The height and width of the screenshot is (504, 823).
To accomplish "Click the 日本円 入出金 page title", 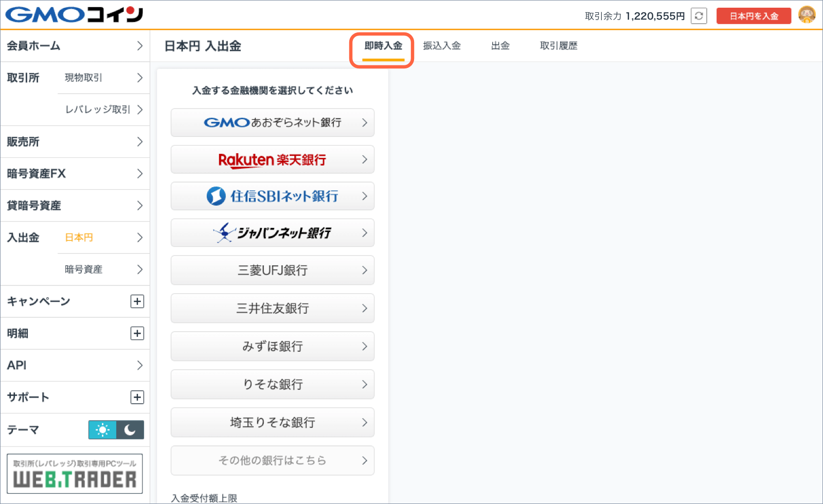I will pyautogui.click(x=203, y=46).
